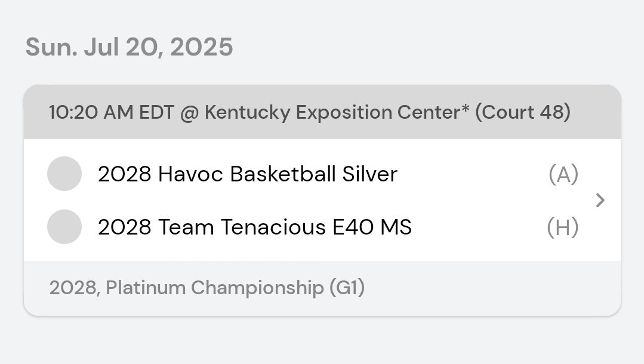Open game details with the right chevron
Image resolution: width=644 pixels, height=364 pixels.
click(x=600, y=200)
